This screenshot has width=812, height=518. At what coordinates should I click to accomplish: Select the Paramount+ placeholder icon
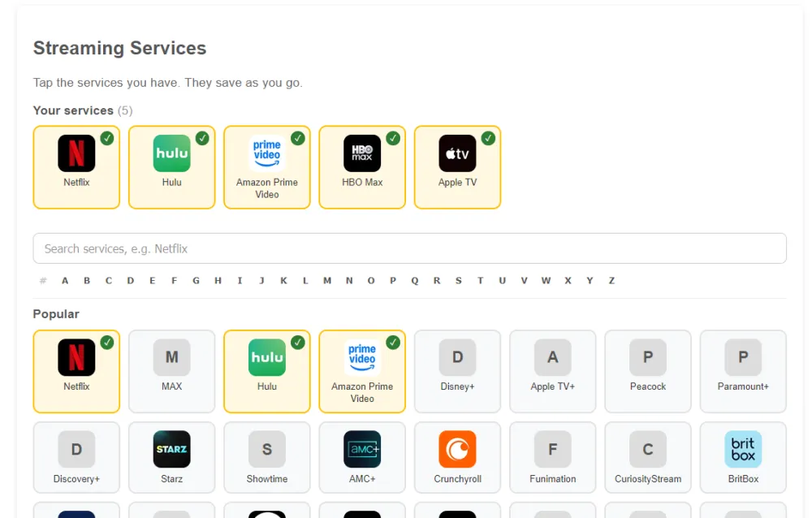click(x=744, y=357)
